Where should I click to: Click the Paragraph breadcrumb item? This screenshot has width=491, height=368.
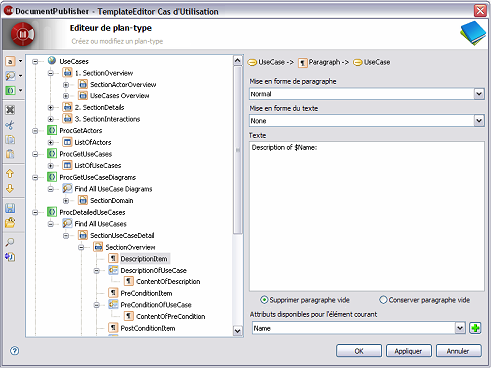click(323, 62)
